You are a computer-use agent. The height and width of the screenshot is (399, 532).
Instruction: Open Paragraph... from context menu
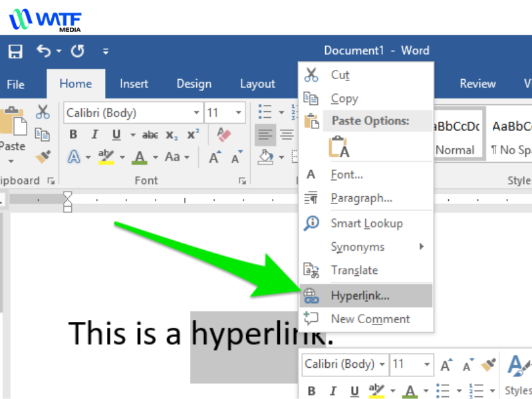(366, 198)
